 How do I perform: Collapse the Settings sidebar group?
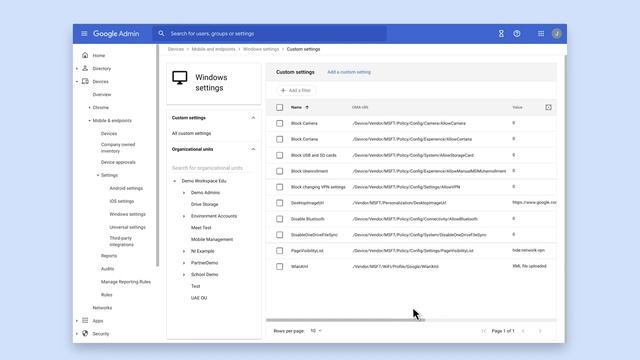(x=98, y=175)
